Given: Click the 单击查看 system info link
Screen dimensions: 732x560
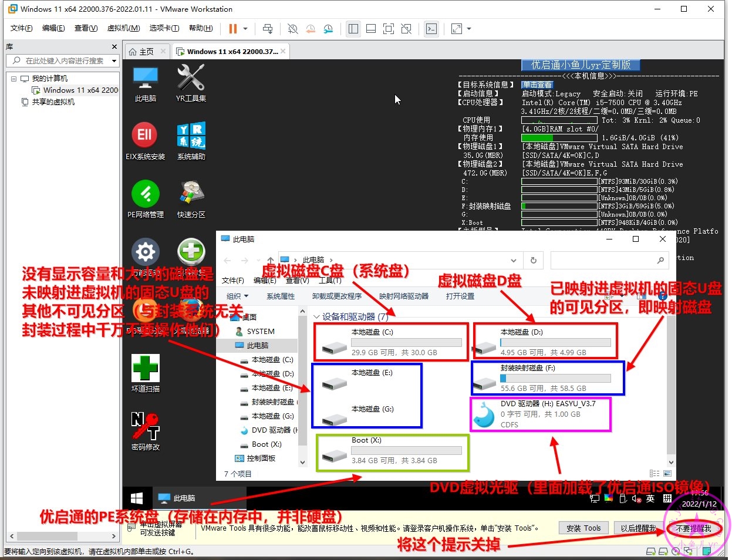Looking at the screenshot, I should click(x=537, y=85).
